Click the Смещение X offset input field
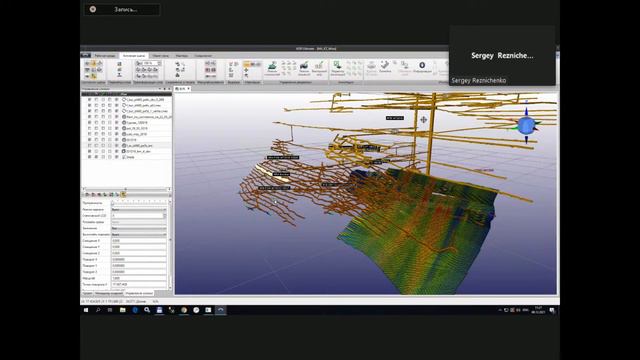 click(139, 241)
